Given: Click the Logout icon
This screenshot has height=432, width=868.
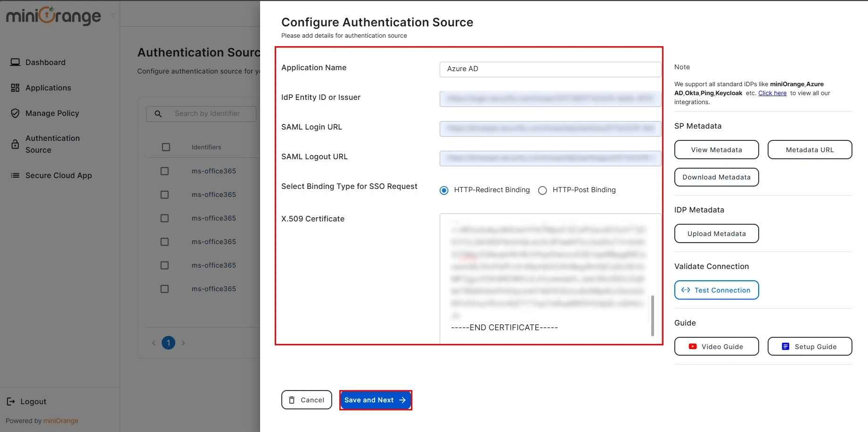Looking at the screenshot, I should coord(11,401).
